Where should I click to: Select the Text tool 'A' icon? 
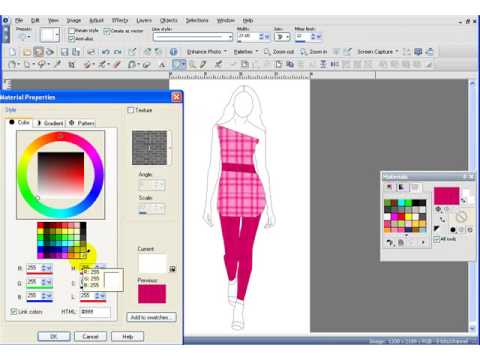tap(162, 64)
